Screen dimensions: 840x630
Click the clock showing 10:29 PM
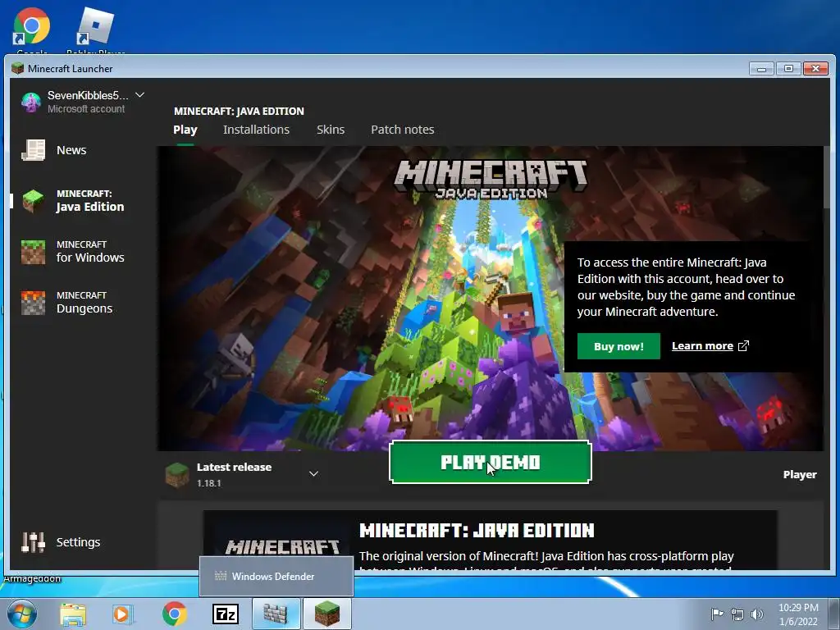coord(798,608)
